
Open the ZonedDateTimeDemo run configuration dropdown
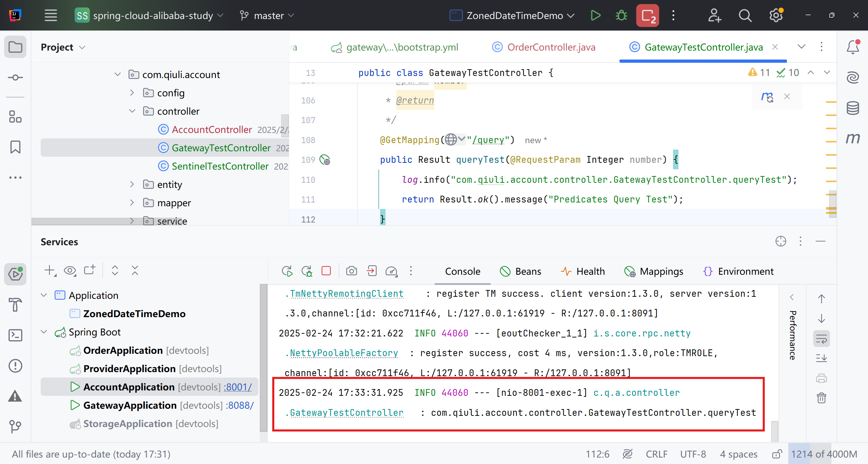[512, 16]
